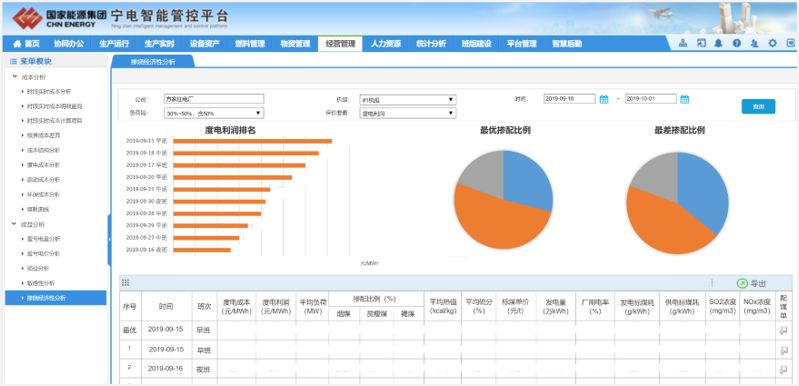Select 度电成本分析 in the sidebar

(43, 165)
